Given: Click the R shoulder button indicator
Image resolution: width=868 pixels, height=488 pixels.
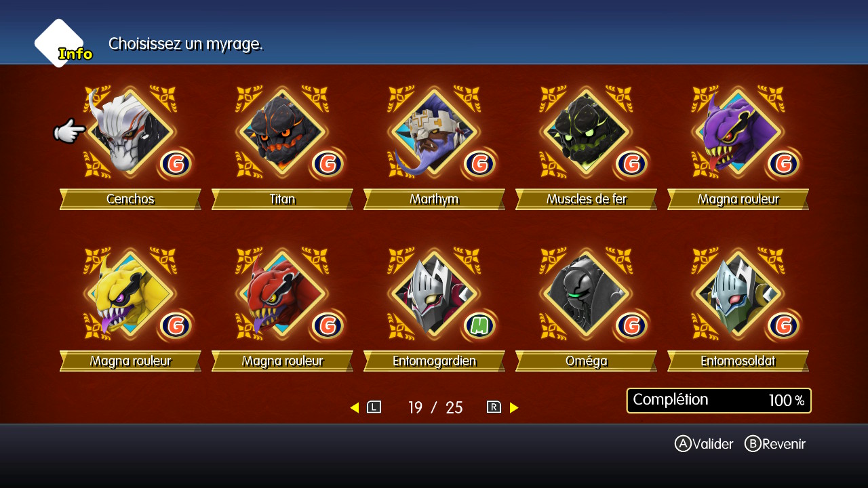Looking at the screenshot, I should click(x=494, y=407).
